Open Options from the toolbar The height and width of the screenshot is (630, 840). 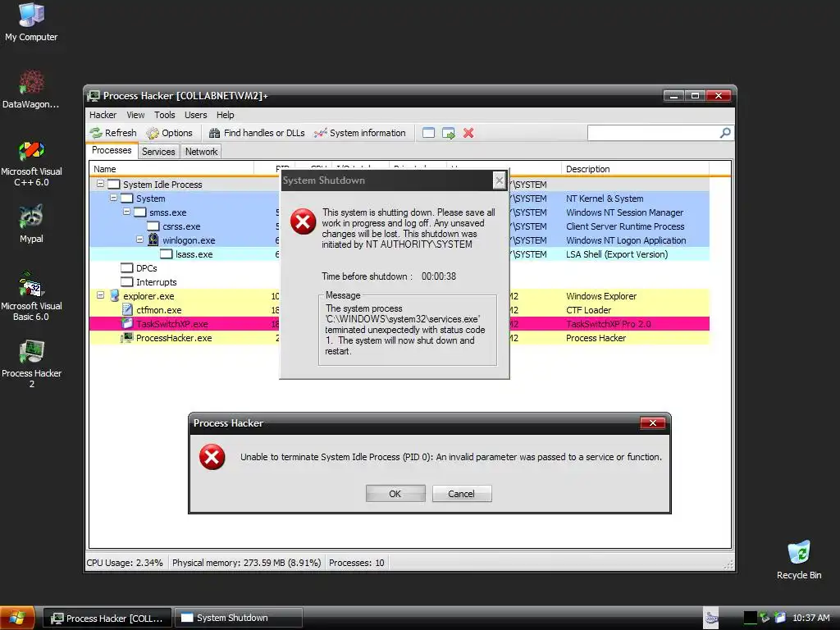pos(169,133)
